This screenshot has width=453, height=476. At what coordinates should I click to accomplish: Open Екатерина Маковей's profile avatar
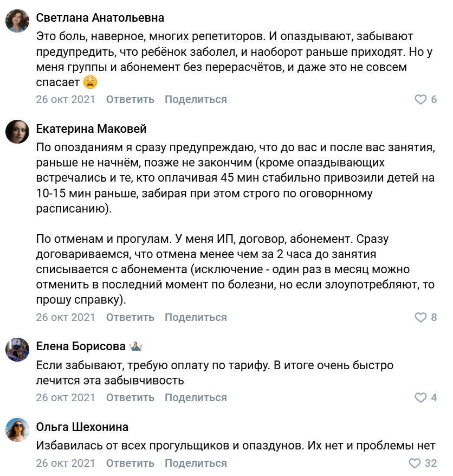(17, 132)
